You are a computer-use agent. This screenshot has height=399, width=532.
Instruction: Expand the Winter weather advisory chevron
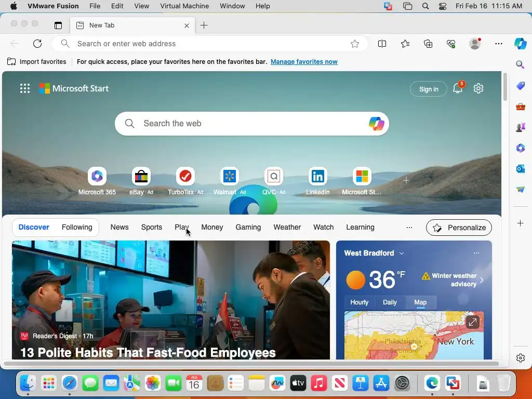tap(482, 280)
